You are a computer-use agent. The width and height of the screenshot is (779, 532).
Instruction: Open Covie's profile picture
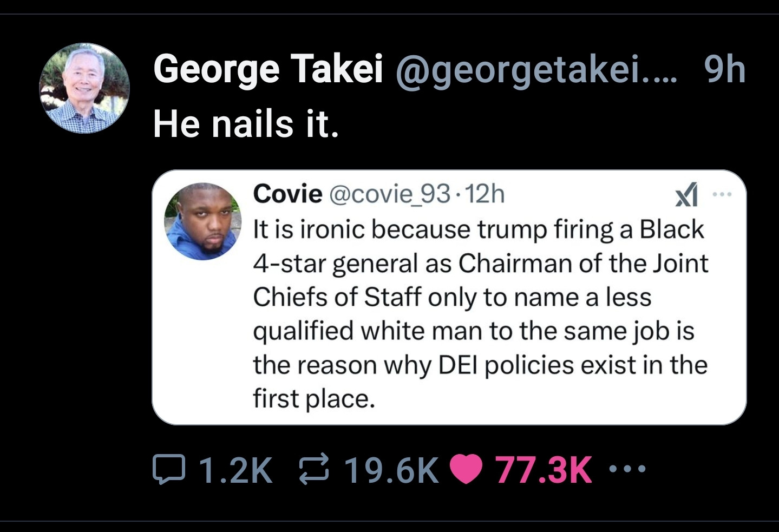(x=203, y=221)
